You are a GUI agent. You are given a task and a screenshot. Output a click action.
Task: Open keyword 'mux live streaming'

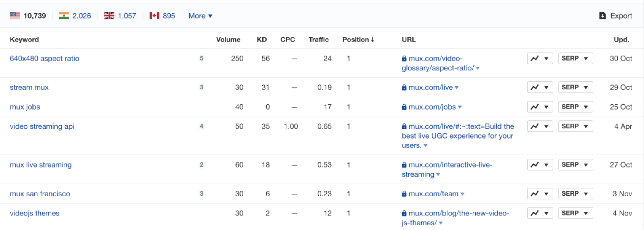coord(41,165)
